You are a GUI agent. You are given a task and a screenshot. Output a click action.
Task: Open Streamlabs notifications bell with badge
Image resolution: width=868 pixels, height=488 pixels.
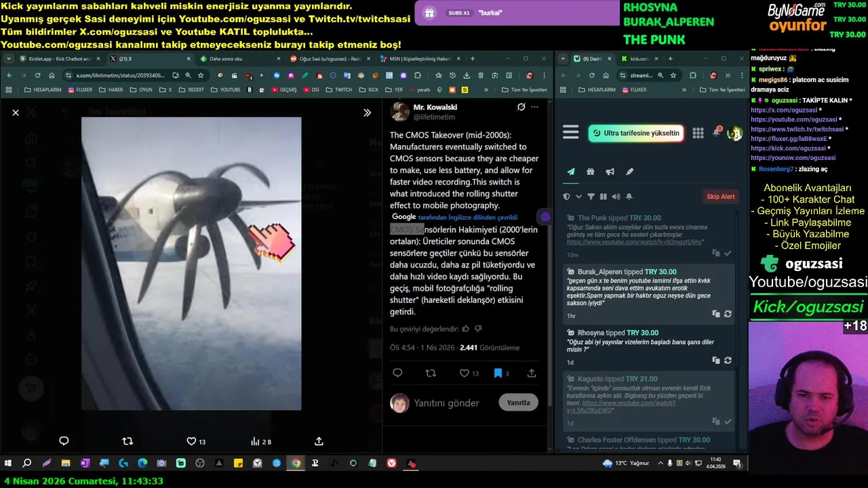(716, 132)
